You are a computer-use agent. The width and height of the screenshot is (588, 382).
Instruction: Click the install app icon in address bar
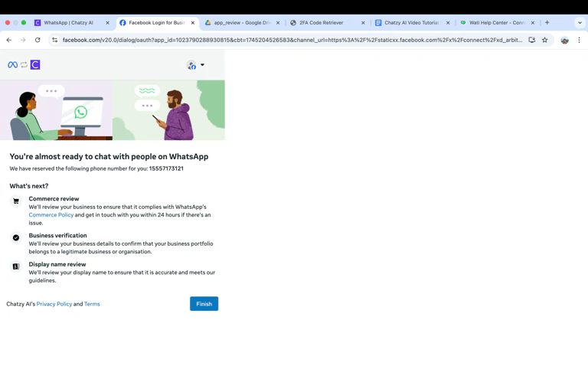pos(532,40)
